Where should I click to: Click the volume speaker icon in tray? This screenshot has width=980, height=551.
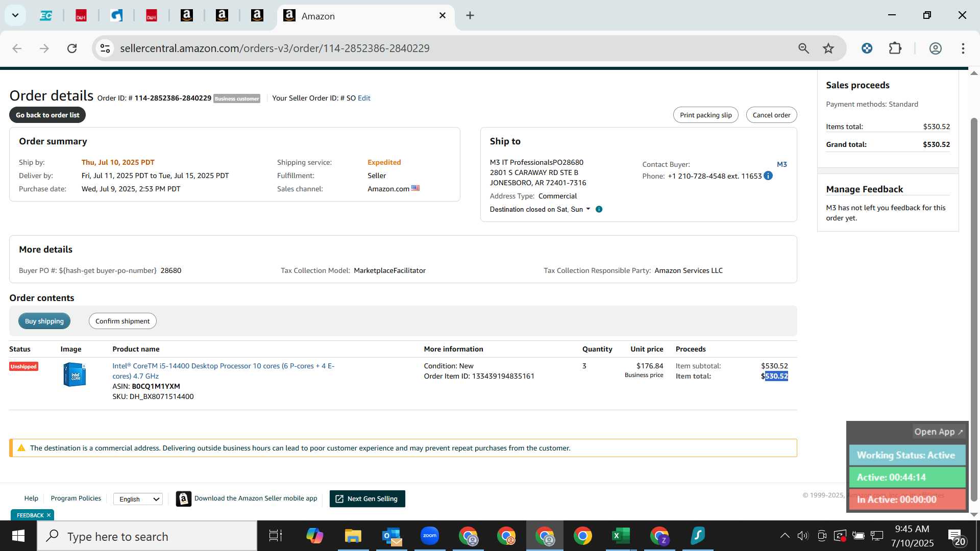[803, 536]
